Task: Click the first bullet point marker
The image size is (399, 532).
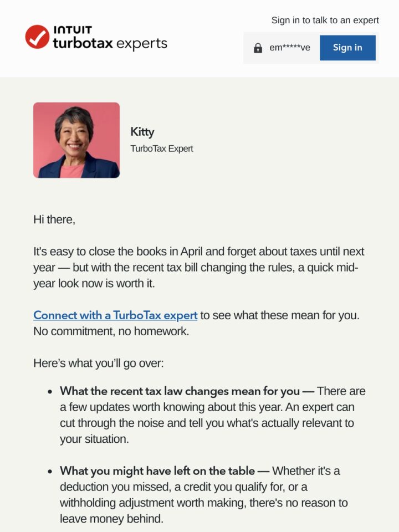Action: click(x=50, y=392)
